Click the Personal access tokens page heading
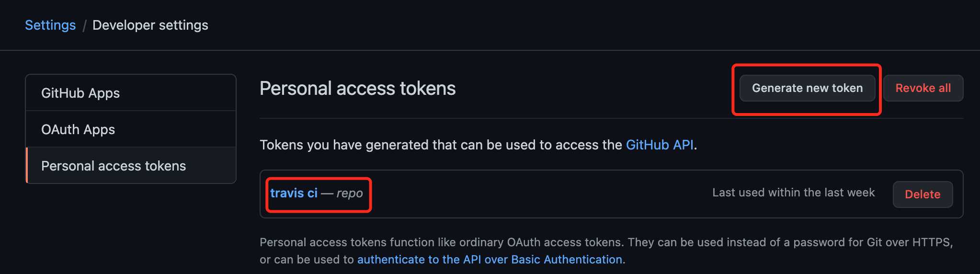This screenshot has width=980, height=274. [x=357, y=89]
